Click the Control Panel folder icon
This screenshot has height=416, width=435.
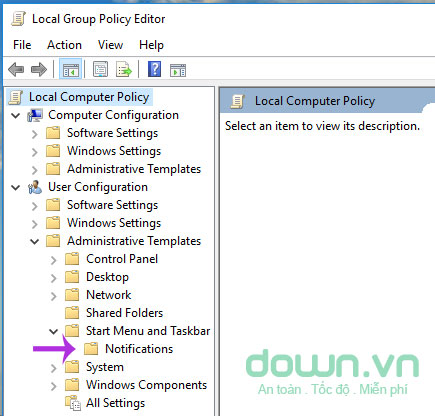coord(72,259)
